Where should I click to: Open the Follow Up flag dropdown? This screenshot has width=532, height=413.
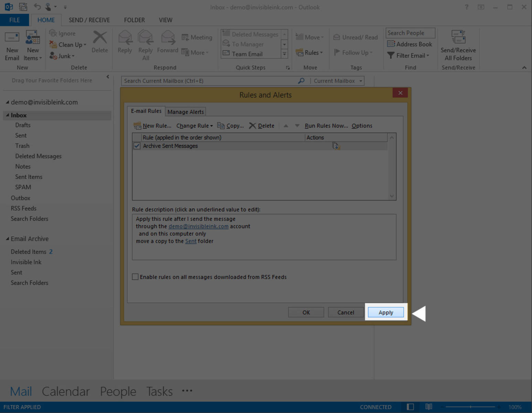353,52
